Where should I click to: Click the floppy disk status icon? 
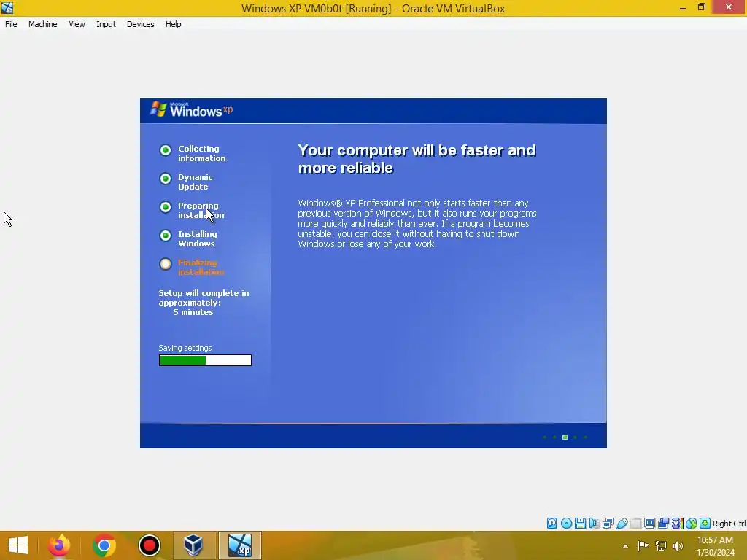click(x=580, y=524)
